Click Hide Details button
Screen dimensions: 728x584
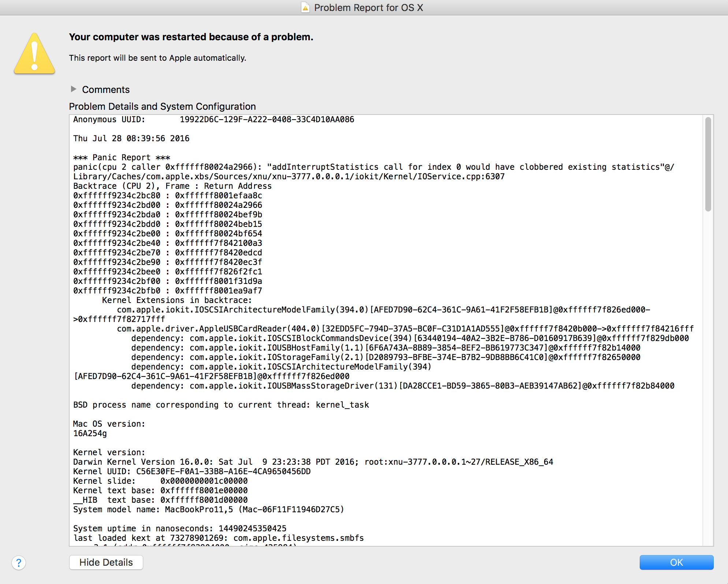click(x=106, y=562)
